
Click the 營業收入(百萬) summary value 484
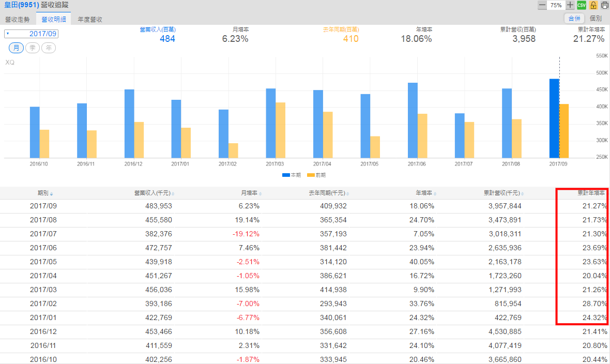167,39
